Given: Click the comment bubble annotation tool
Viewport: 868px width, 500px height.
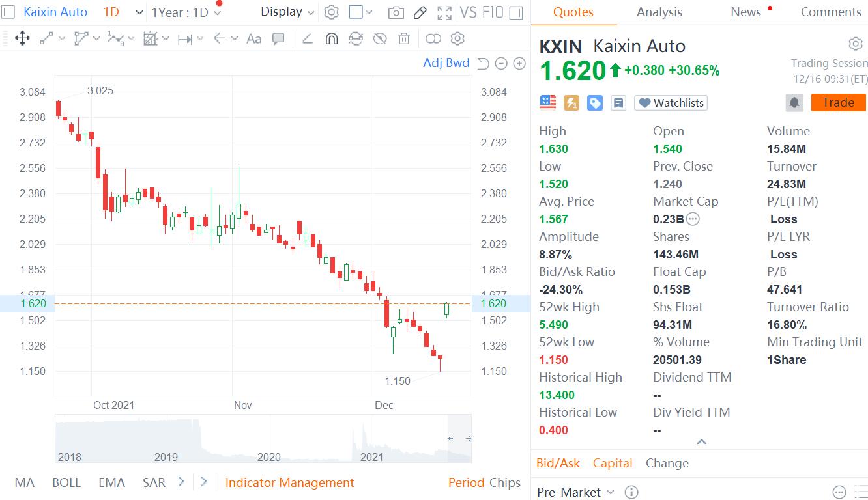Looking at the screenshot, I should [x=278, y=38].
